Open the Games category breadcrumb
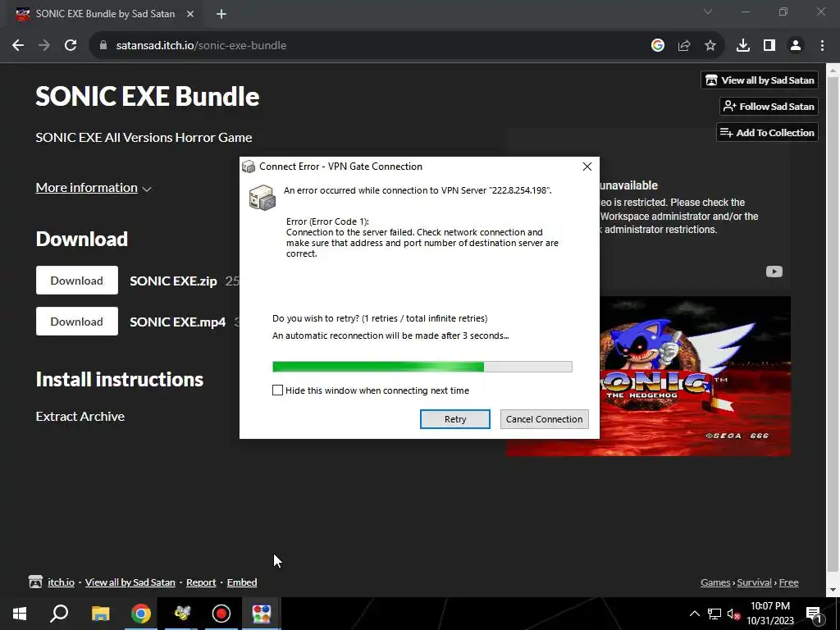The width and height of the screenshot is (840, 630). (715, 582)
